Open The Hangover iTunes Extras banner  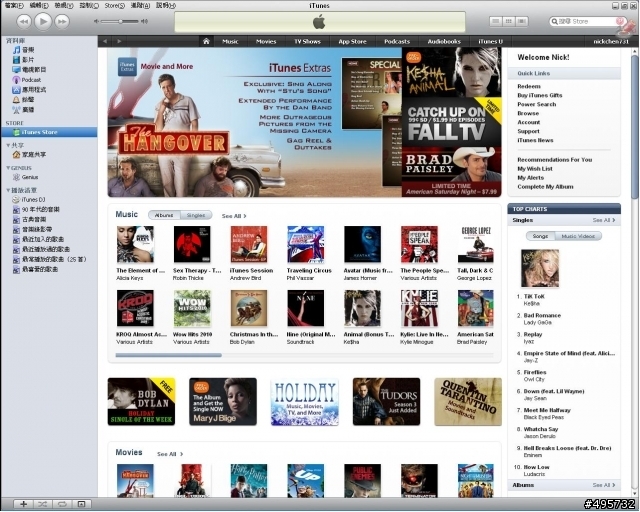point(254,122)
